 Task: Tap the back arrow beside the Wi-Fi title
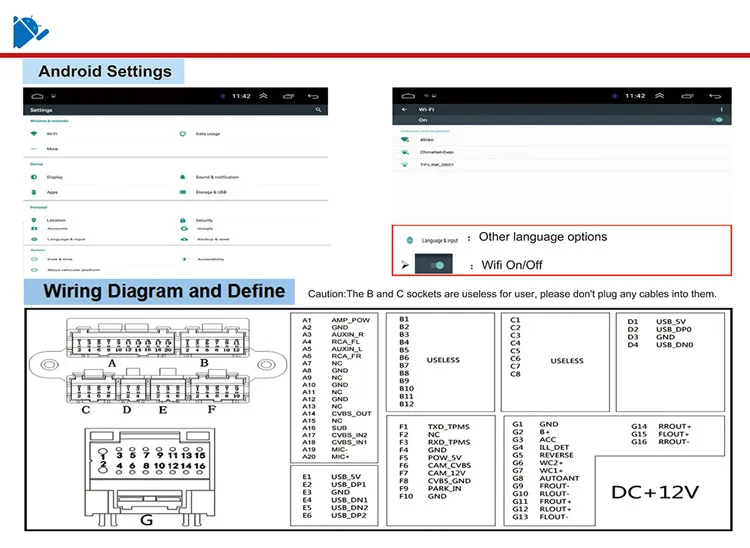click(404, 110)
